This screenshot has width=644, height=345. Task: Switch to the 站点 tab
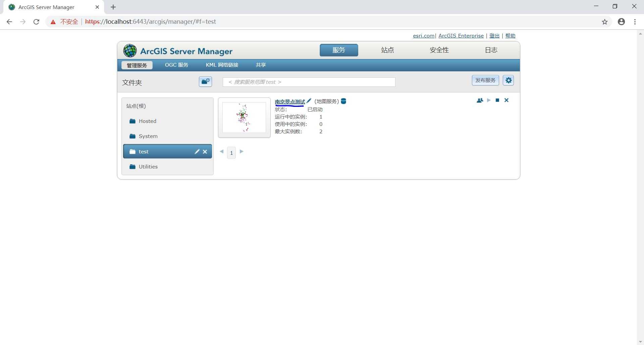click(387, 50)
